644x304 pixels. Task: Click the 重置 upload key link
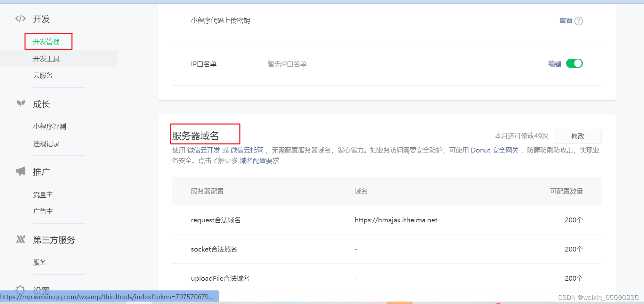click(x=566, y=21)
